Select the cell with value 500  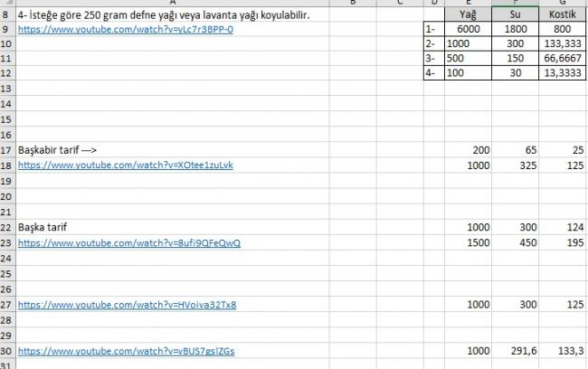468,58
